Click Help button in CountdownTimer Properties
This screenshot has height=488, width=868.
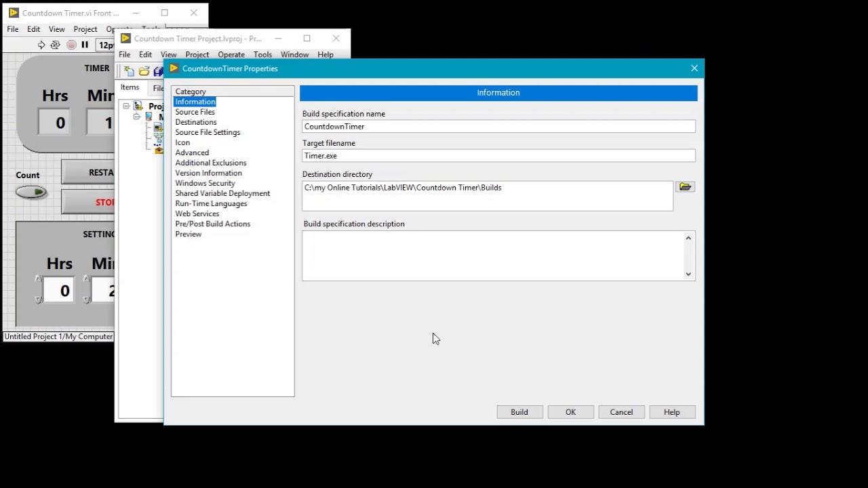(x=672, y=412)
